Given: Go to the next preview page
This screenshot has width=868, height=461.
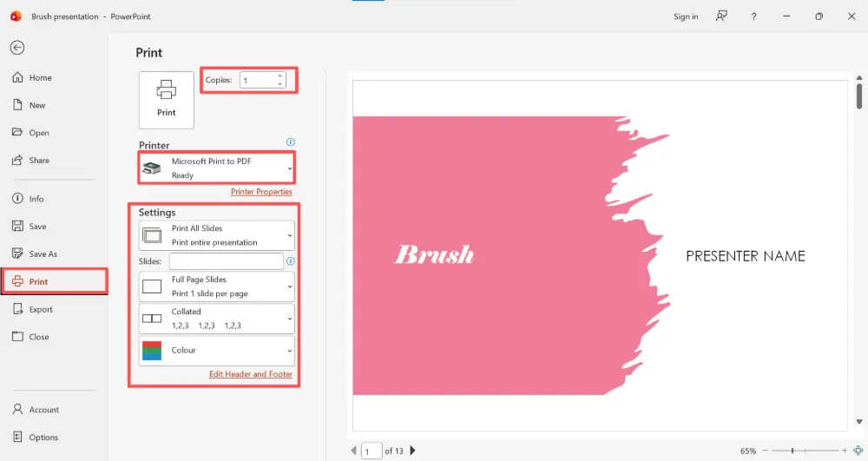Looking at the screenshot, I should click(412, 451).
